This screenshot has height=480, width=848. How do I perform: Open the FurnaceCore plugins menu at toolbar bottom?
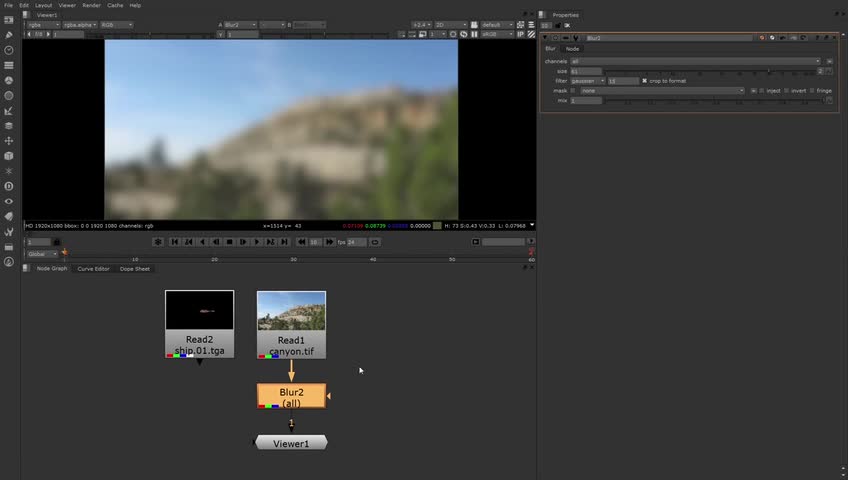(9, 262)
